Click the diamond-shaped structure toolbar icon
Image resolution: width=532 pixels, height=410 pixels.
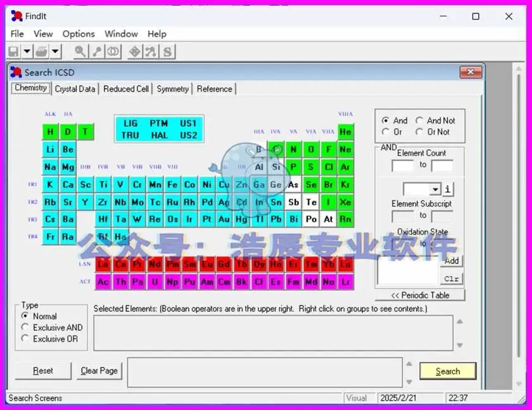point(135,51)
